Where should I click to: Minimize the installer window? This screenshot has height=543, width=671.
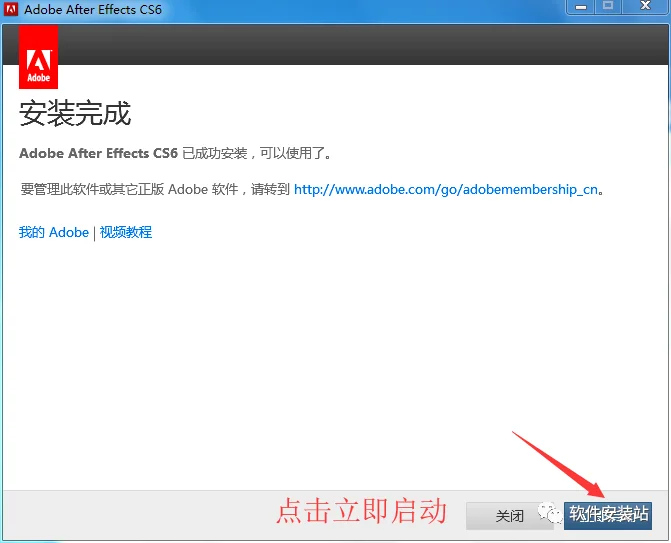pos(581,6)
